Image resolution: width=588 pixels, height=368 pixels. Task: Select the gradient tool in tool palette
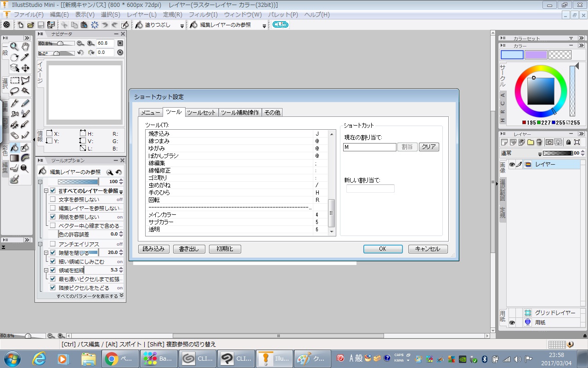pyautogui.click(x=14, y=158)
